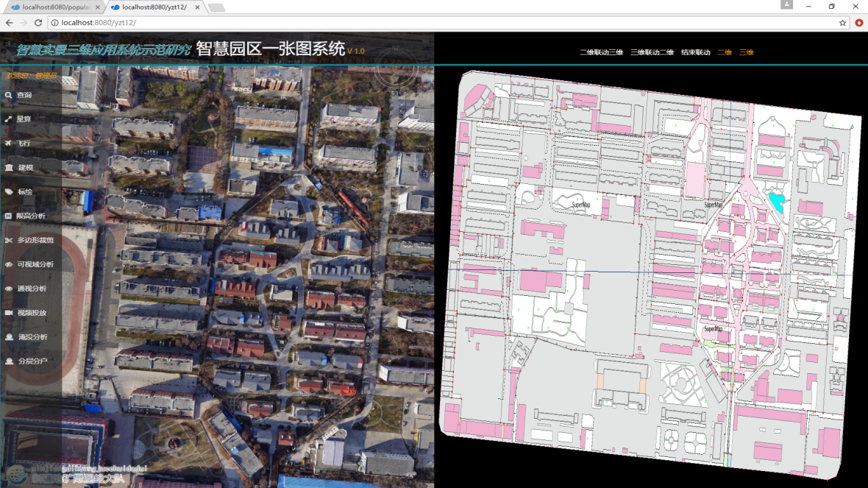Open the Chrome user profile icon

click(x=786, y=4)
